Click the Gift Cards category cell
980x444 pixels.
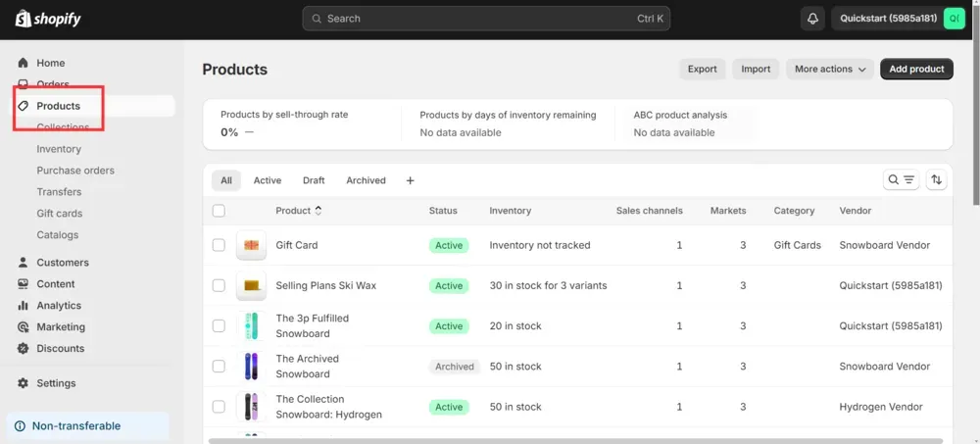[798, 245]
